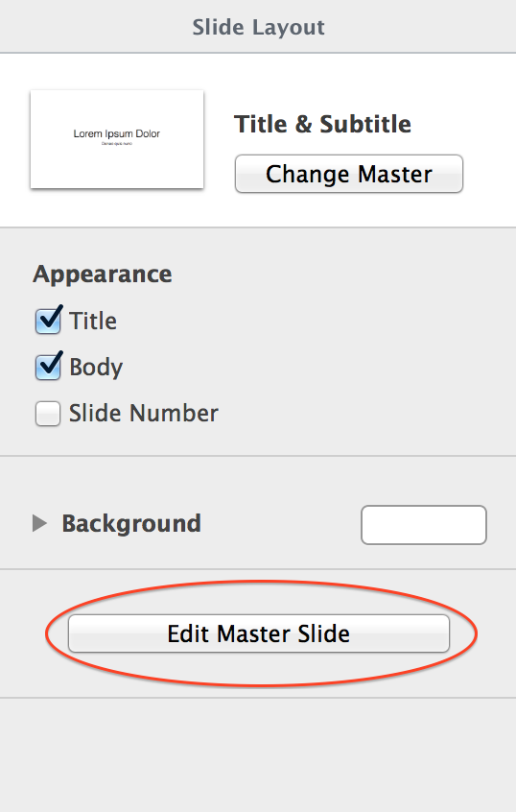The width and height of the screenshot is (516, 812).
Task: Click the Edit Master Slide button
Action: [x=259, y=633]
